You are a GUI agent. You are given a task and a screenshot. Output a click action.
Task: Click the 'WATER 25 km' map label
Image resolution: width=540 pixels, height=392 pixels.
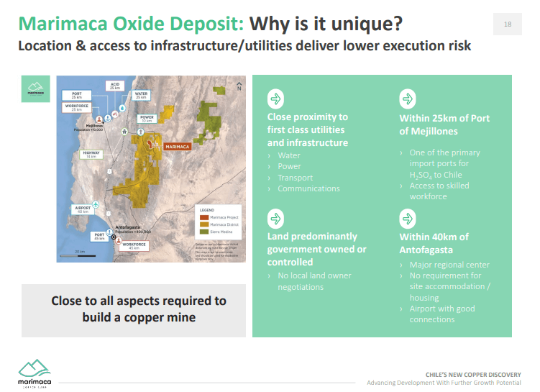click(x=141, y=95)
